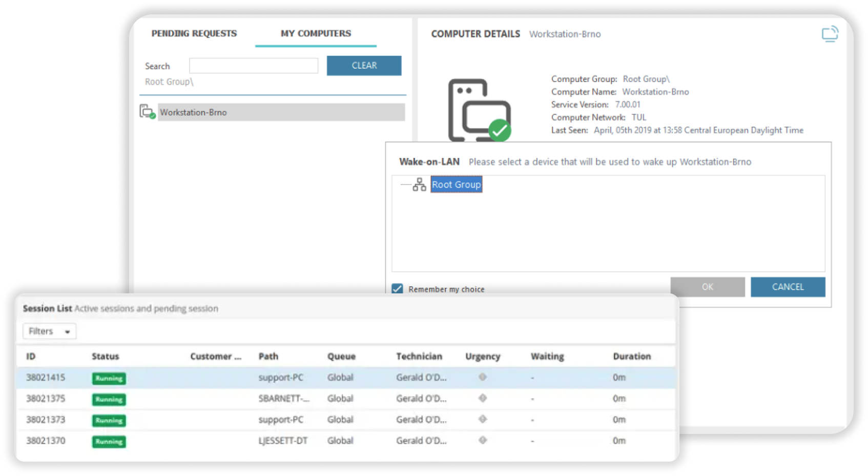Click the Service Version value 7.00.01
This screenshot has height=476, width=868.
pyautogui.click(x=628, y=105)
